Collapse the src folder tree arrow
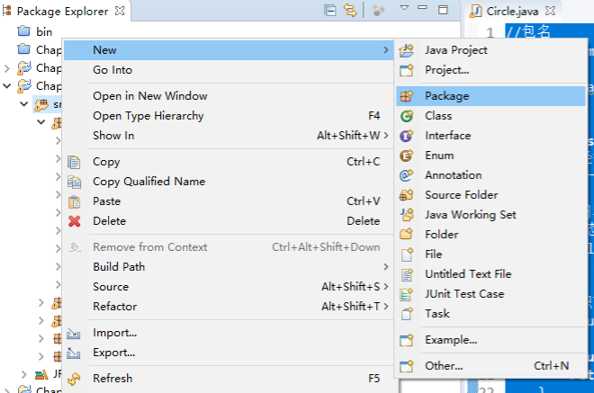Image resolution: width=594 pixels, height=393 pixels. 24,104
